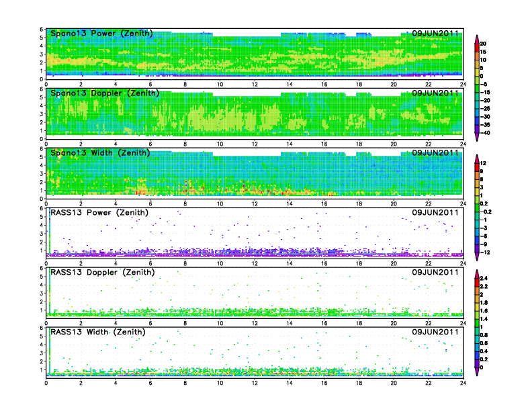
Task: Click x-axis tick "8" under Spano13 Power panel
Action: point(185,85)
